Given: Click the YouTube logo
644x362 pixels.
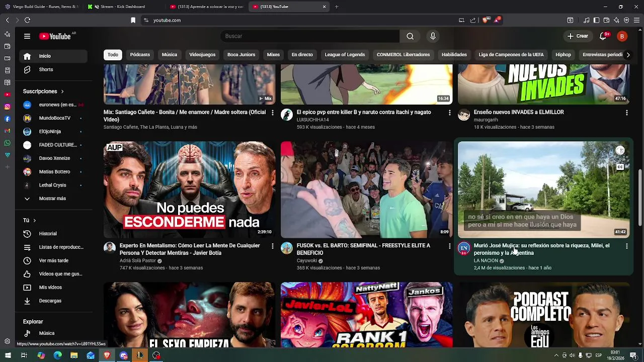Looking at the screenshot, I should [x=55, y=36].
